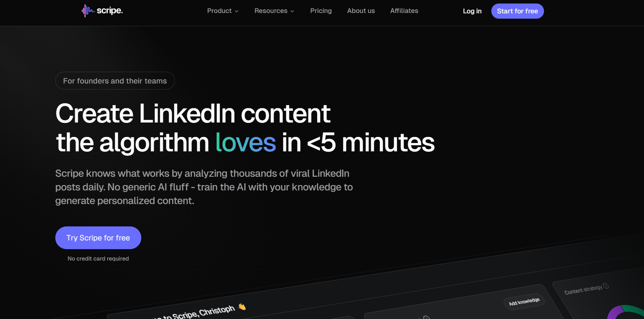
Task: Open the About us page
Action: pyautogui.click(x=361, y=11)
